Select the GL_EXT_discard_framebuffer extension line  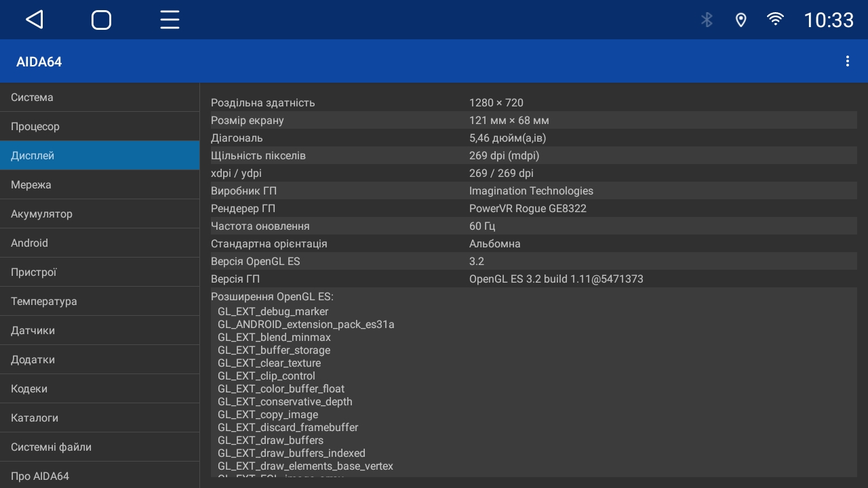pyautogui.click(x=288, y=428)
